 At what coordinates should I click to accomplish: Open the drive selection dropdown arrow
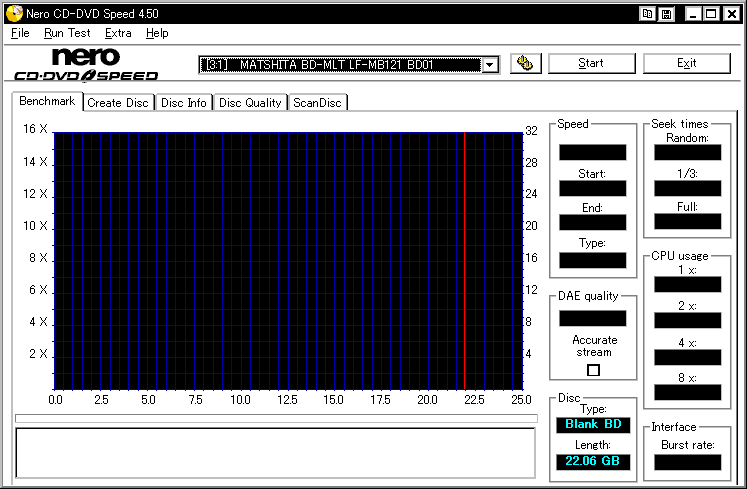point(490,64)
